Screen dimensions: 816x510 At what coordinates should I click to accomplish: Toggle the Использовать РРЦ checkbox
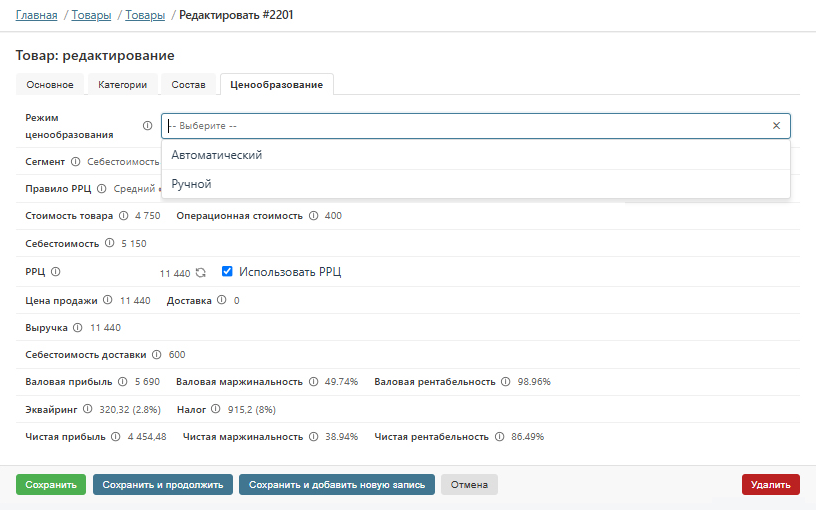(227, 271)
